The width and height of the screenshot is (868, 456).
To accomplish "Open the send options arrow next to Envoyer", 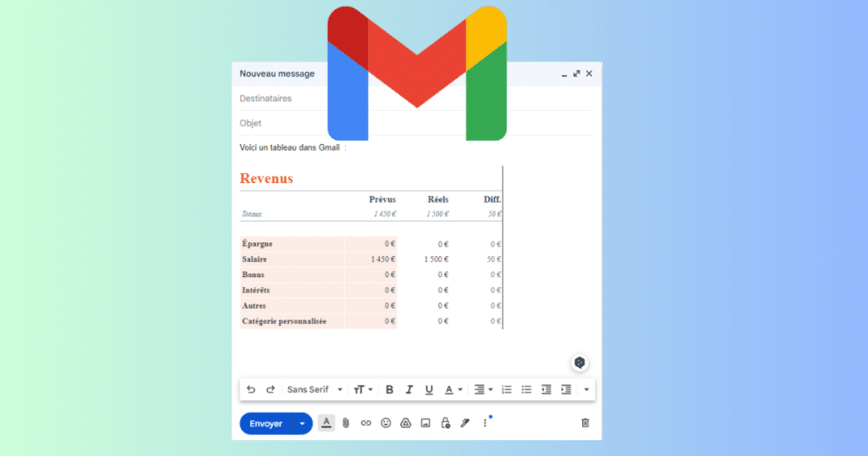I will (x=303, y=423).
